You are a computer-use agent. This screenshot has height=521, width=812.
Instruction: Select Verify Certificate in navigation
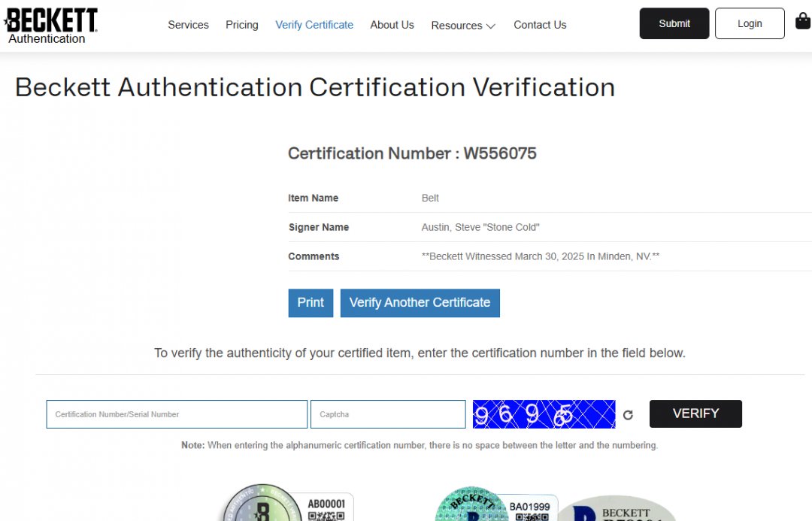[x=314, y=25]
